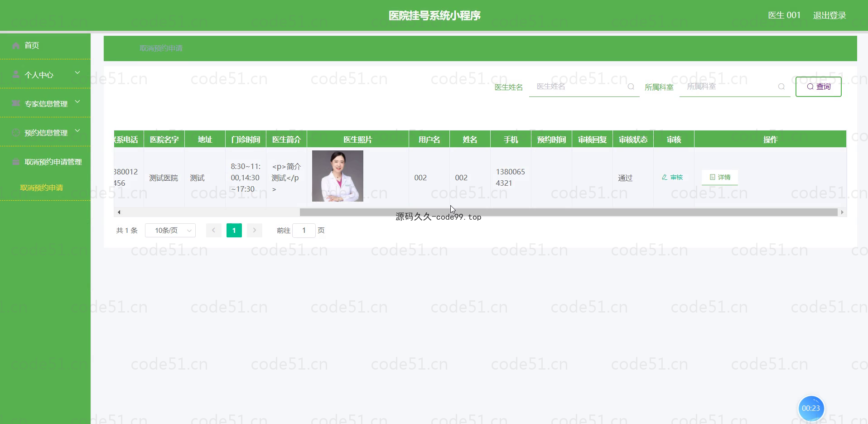Click 医生 001 user label
The height and width of the screenshot is (424, 868).
click(784, 15)
